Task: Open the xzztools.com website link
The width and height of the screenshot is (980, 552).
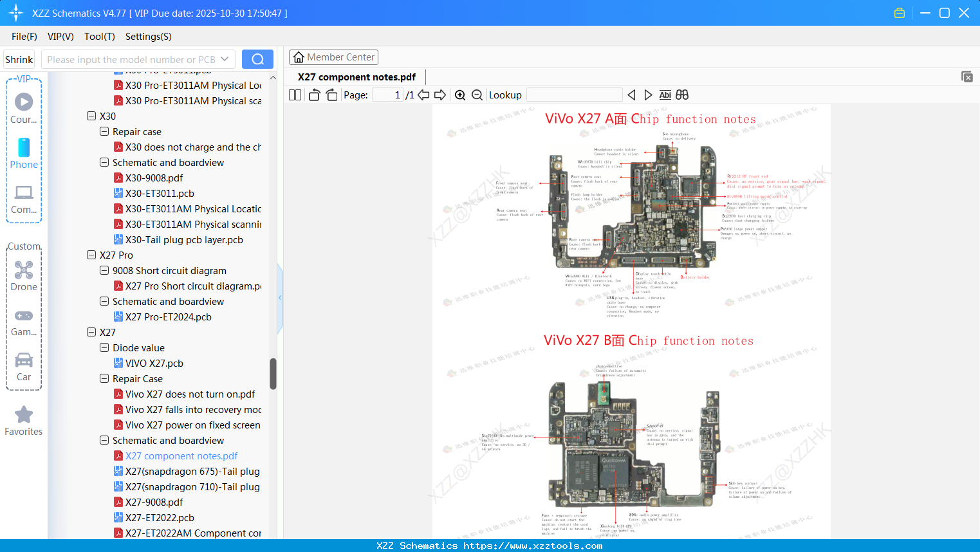Action: click(x=533, y=546)
